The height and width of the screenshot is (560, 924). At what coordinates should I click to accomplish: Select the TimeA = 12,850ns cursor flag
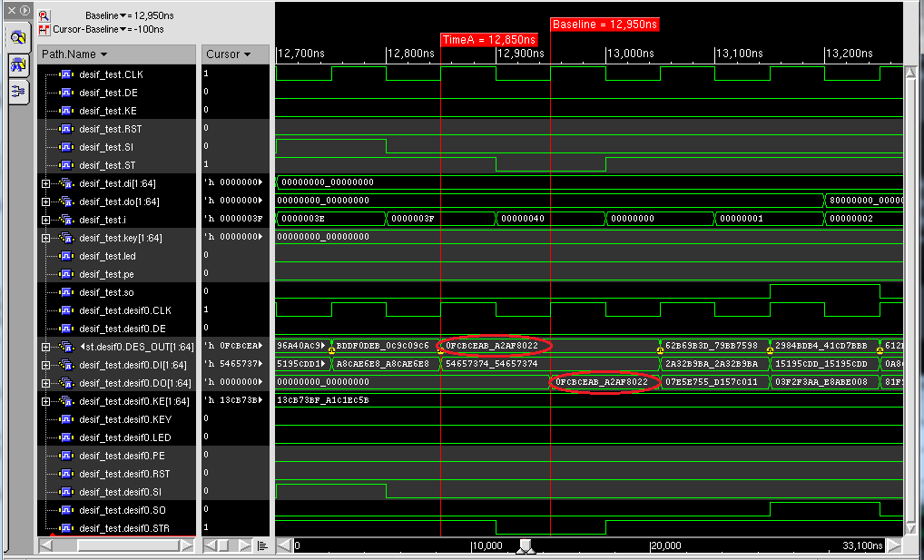pyautogui.click(x=489, y=40)
